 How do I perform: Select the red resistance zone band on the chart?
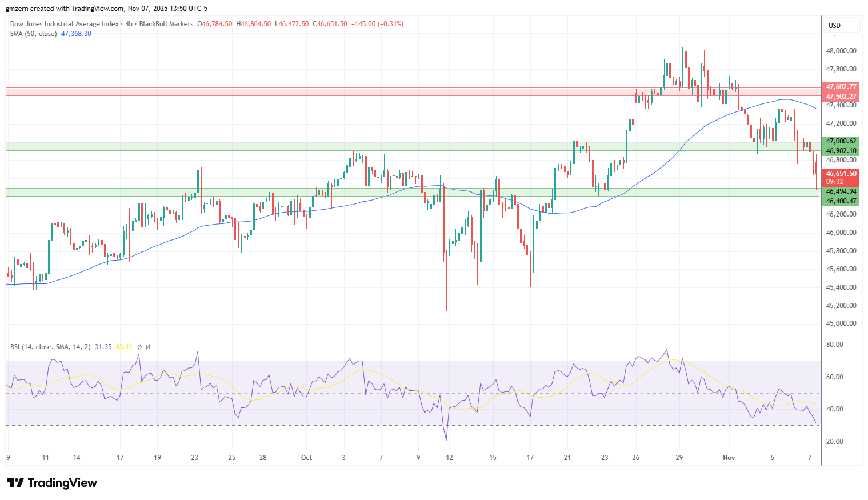pyautogui.click(x=413, y=92)
